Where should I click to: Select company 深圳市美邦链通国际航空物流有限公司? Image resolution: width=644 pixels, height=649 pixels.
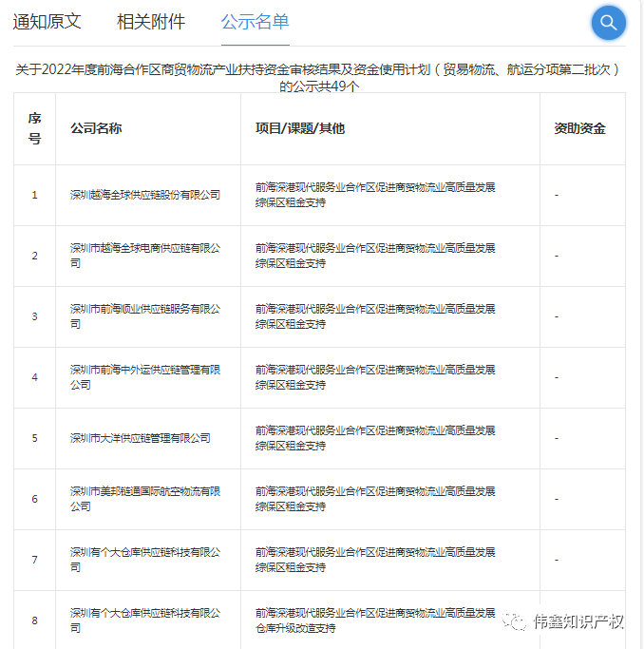tap(145, 499)
